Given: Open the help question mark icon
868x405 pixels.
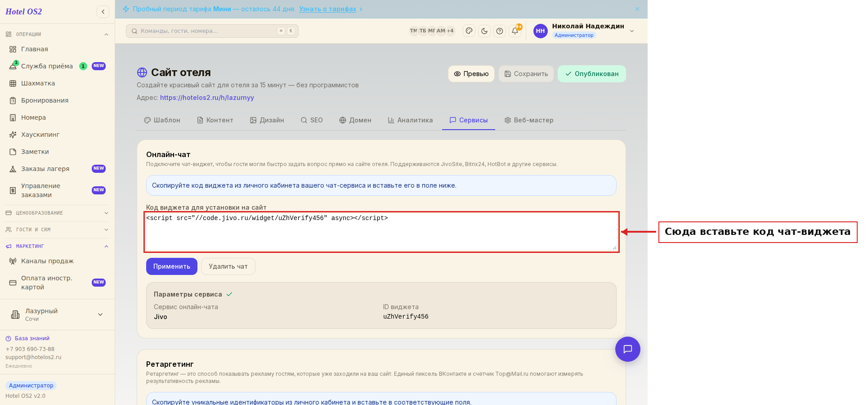Looking at the screenshot, I should coord(500,31).
